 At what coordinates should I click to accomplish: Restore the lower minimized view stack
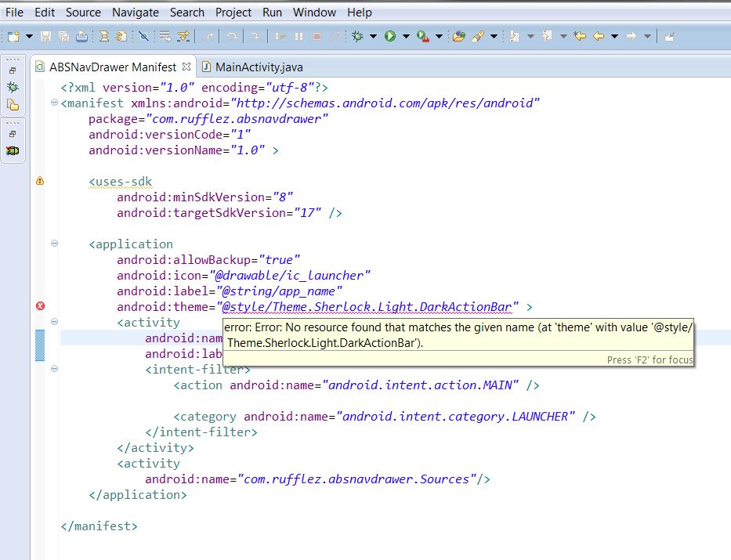[x=13, y=134]
